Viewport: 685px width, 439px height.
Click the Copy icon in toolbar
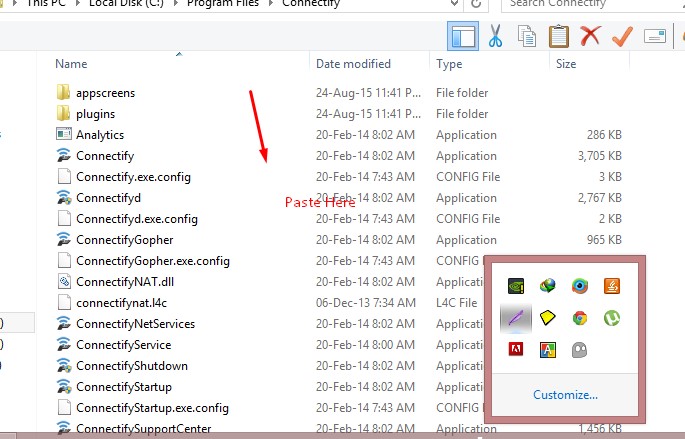526,36
